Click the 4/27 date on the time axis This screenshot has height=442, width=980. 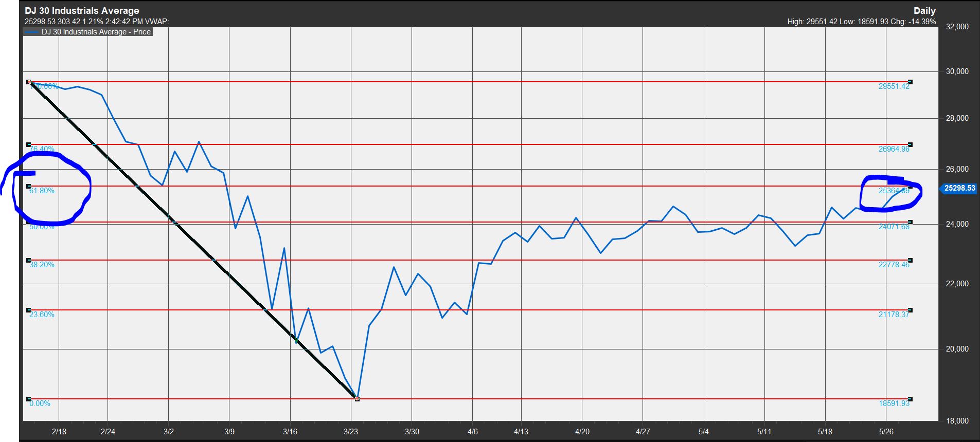click(x=643, y=432)
